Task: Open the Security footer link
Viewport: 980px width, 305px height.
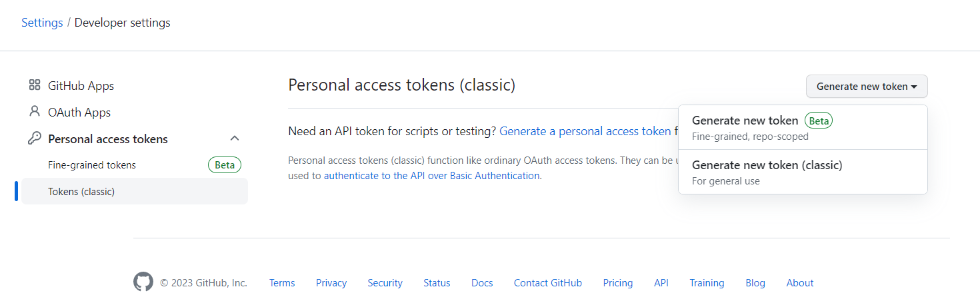Action: point(385,283)
